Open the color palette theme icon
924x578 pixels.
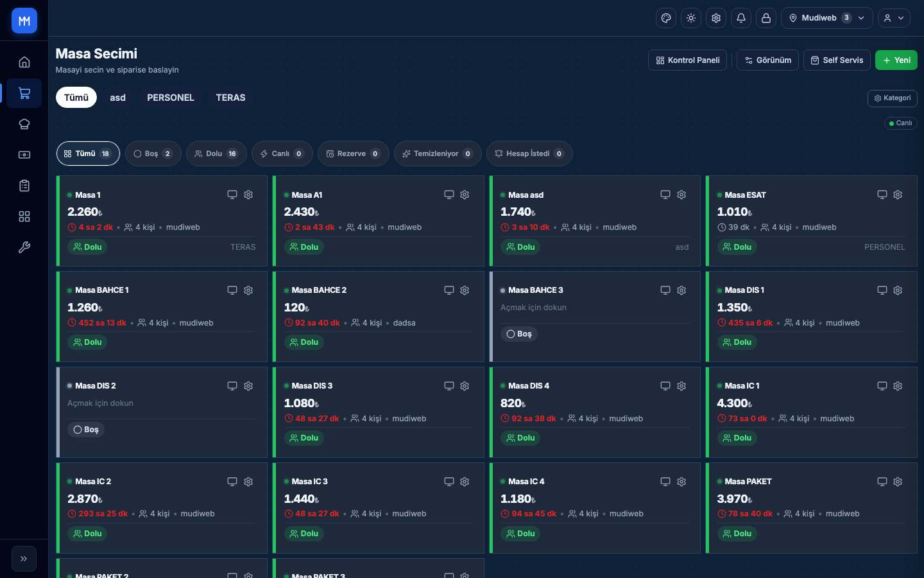(666, 18)
